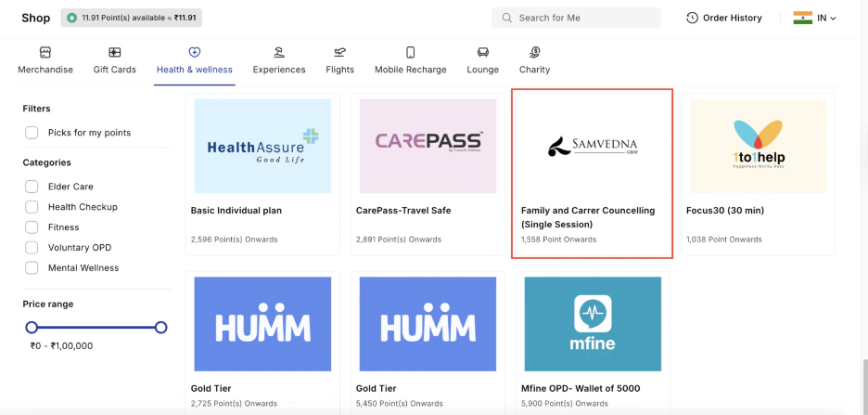Screen dimensions: 868x415
Task: Click HUMM image of 2,725 points Gold Tier
Action: (262, 324)
